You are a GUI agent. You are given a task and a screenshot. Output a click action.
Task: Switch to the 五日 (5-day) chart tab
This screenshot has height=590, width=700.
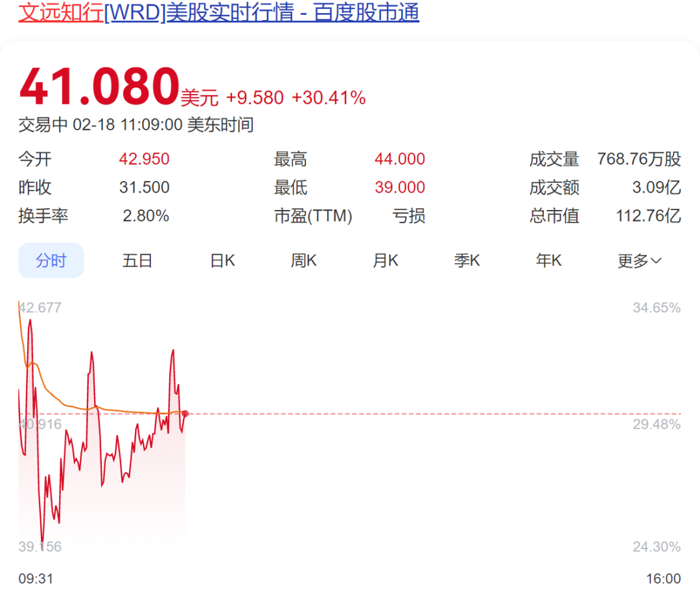[x=137, y=260]
